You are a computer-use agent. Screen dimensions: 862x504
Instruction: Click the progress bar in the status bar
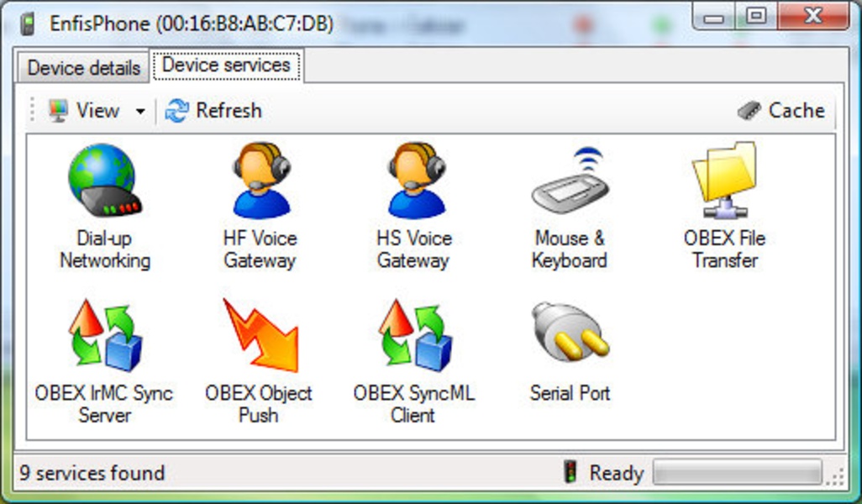click(736, 472)
